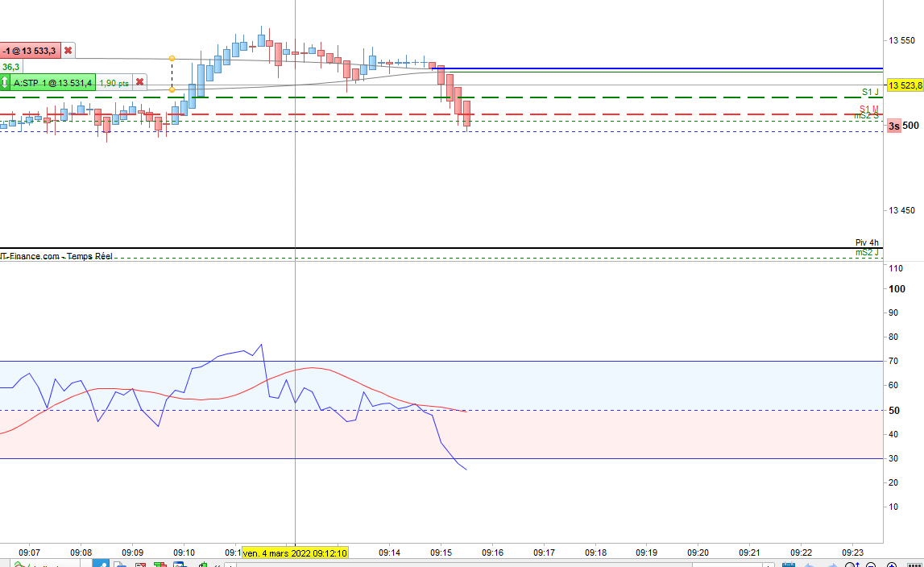Select the Piv 4h pivot label
This screenshot has width=924, height=567.
tap(867, 242)
